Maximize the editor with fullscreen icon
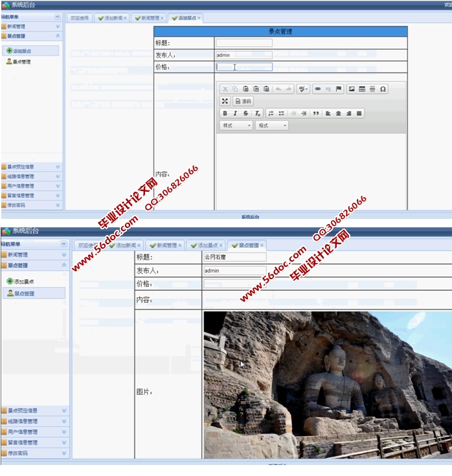 coord(225,101)
